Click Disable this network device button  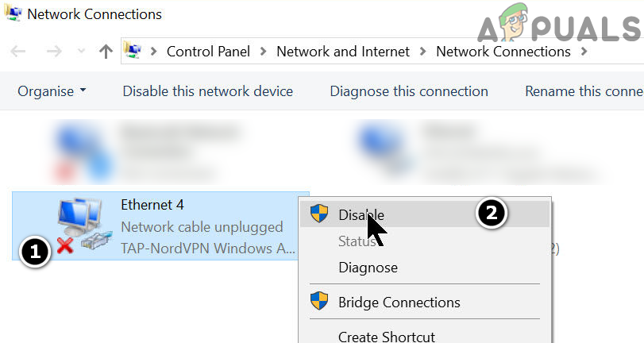[207, 91]
